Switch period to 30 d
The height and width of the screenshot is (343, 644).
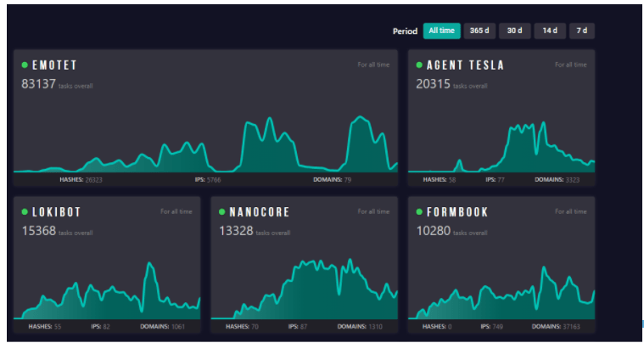[515, 31]
